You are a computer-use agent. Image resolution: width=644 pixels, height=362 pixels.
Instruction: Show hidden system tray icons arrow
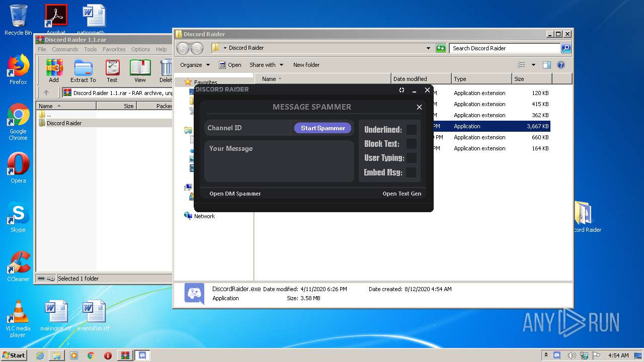click(x=546, y=355)
